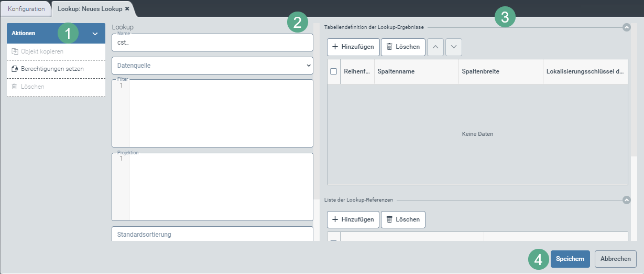Viewport: 644px width, 274px height.
Task: Sort by Spaltenname column header
Action: 416,71
